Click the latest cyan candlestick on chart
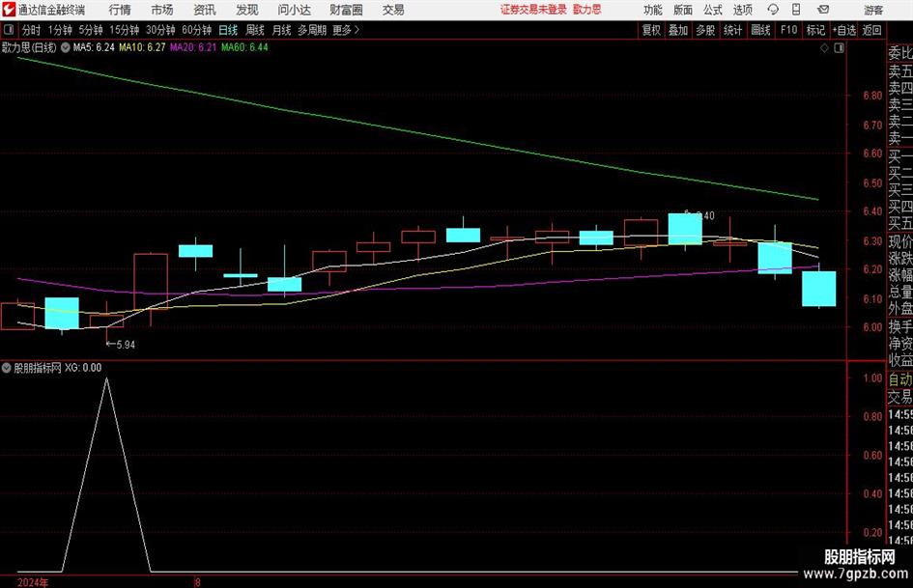 (x=818, y=288)
